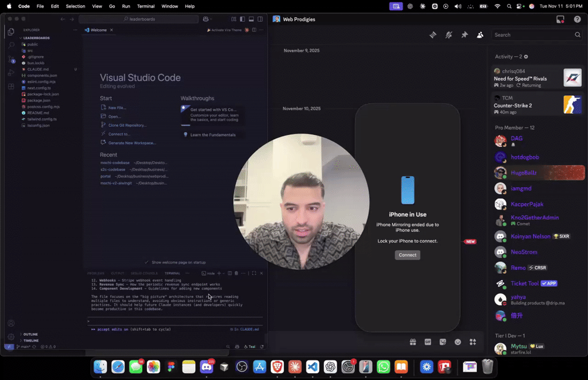Open the Go menu in menu bar
Screen dimensions: 588x380
[x=112, y=6]
